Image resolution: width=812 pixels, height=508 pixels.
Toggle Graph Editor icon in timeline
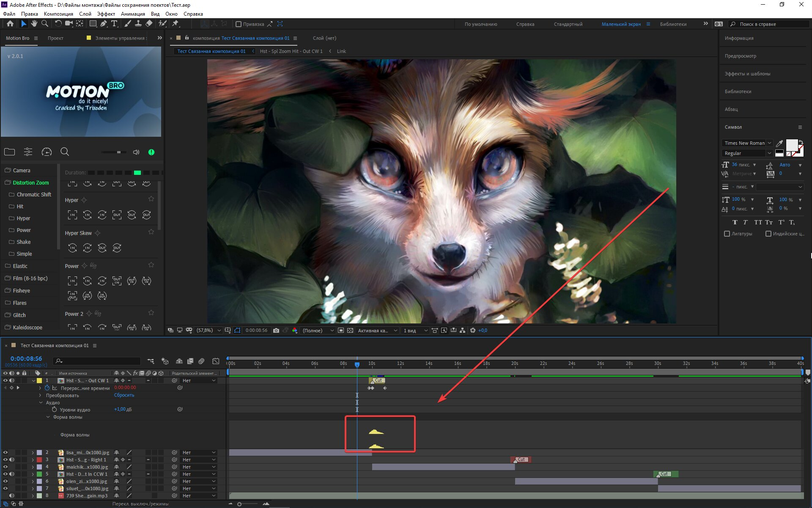point(216,361)
